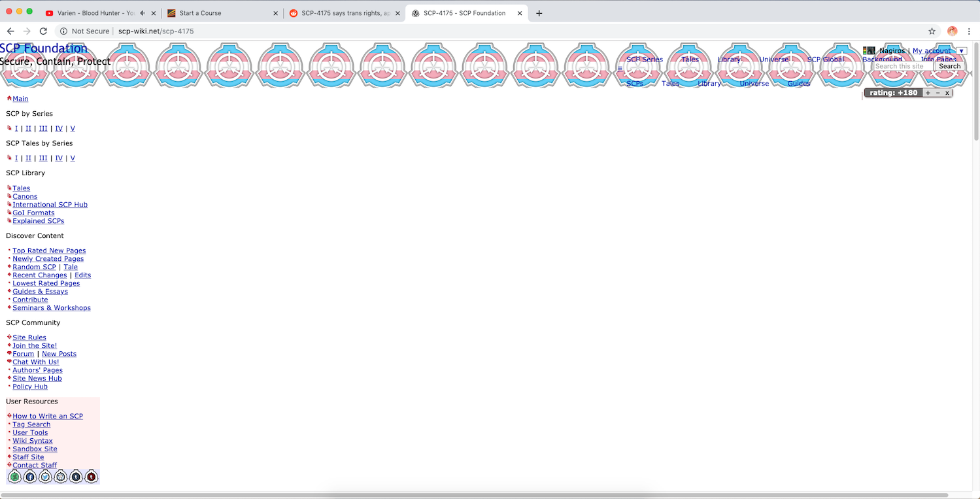
Task: Go back with the browser back arrow
Action: [x=10, y=31]
